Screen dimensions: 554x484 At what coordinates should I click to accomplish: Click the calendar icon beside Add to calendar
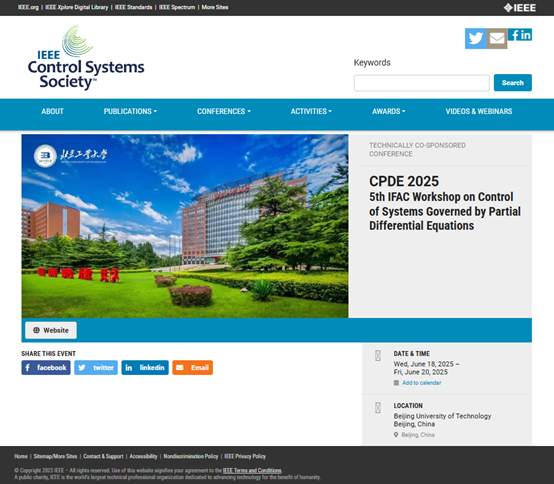click(x=396, y=383)
